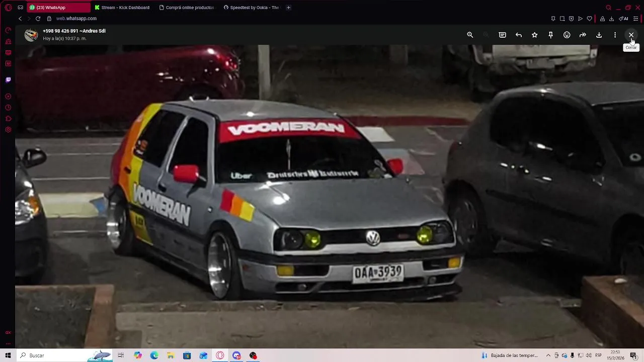644x362 pixels.
Task: Open sidebar settings gear icon
Action: coord(8,130)
